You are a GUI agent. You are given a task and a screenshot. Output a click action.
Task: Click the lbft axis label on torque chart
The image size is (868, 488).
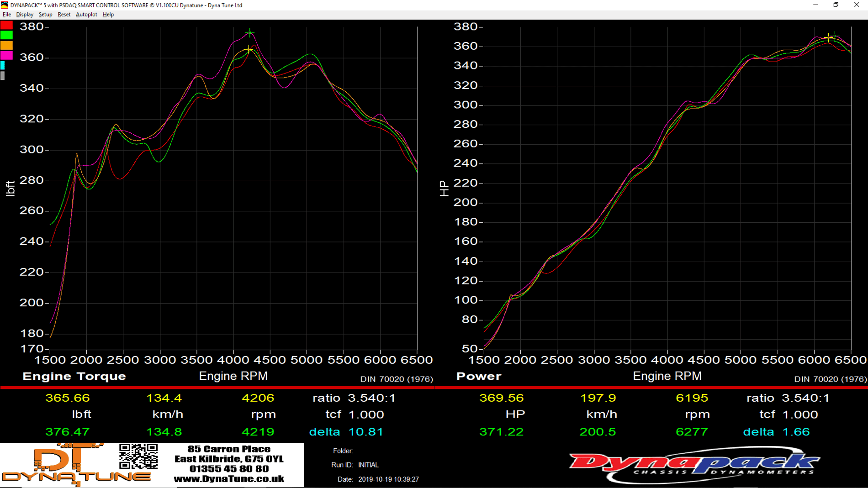coord(10,189)
